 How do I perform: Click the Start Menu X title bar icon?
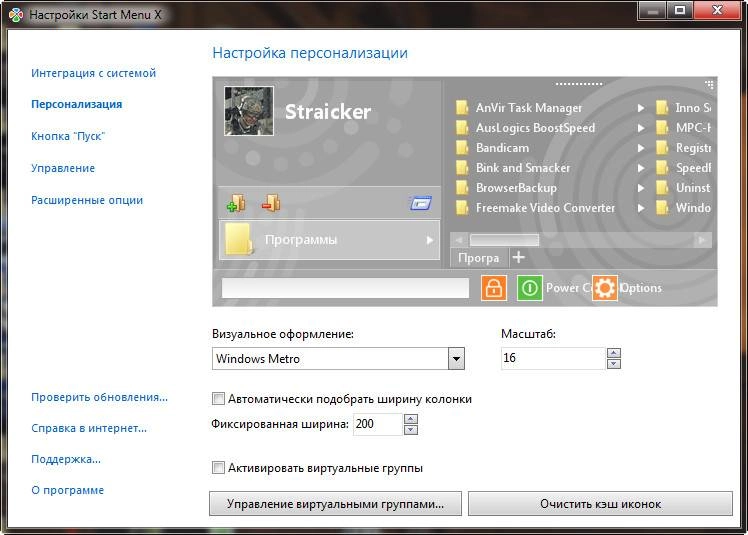(x=16, y=15)
